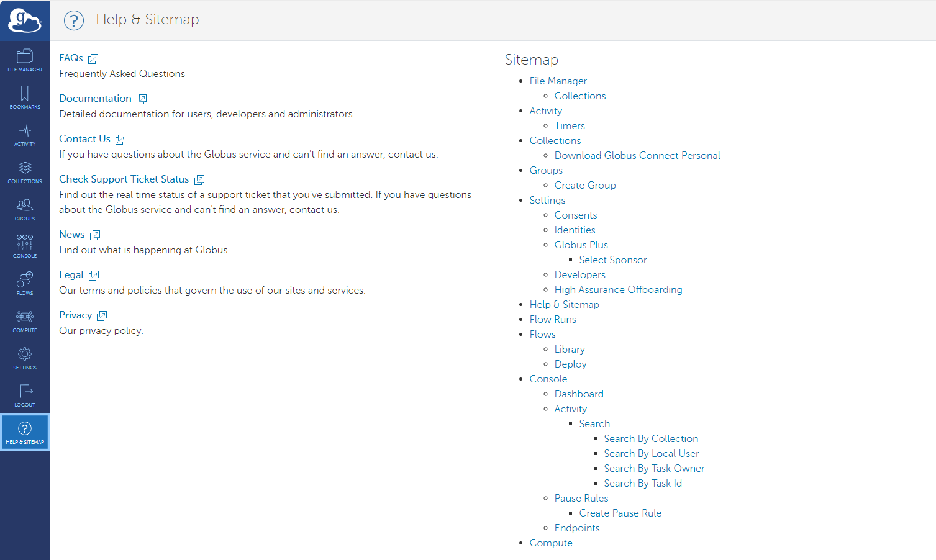Click the external link icon beside Privacy
The image size is (936, 560).
[x=102, y=316]
